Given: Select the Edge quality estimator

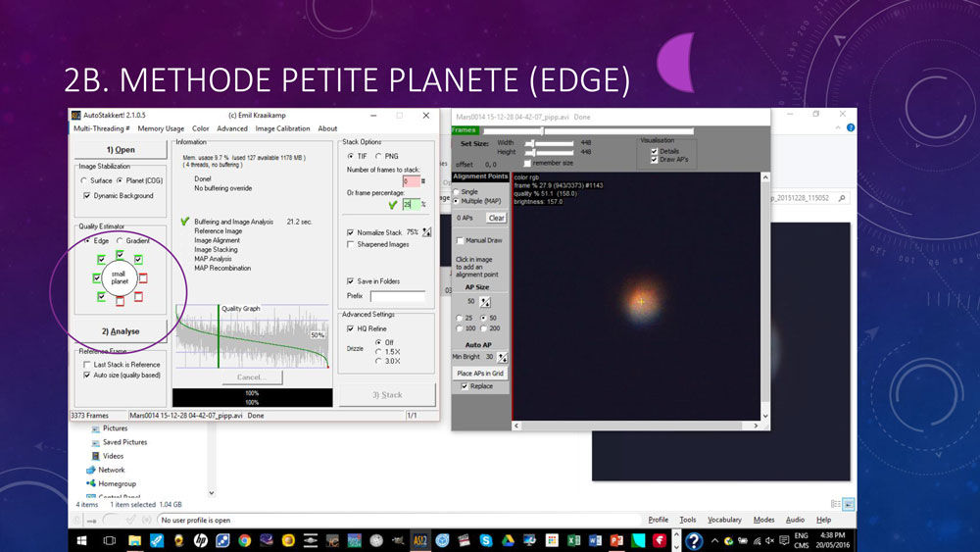Looking at the screenshot, I should click(87, 240).
